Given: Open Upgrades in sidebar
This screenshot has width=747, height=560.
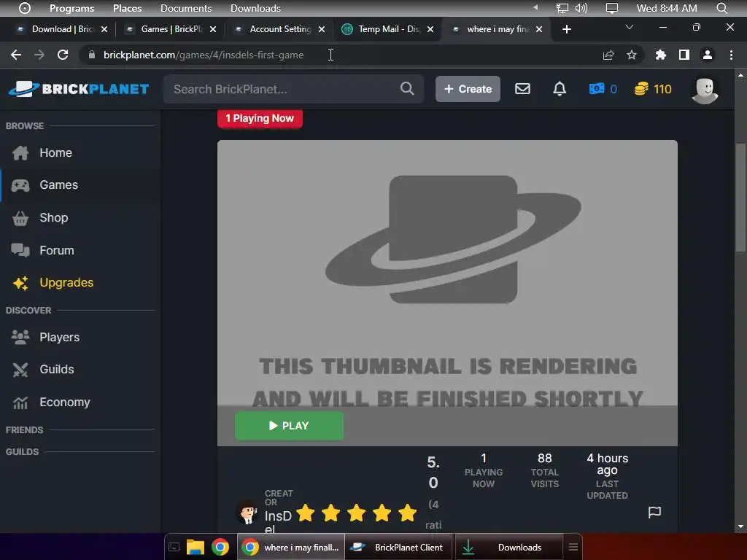Looking at the screenshot, I should (80, 283).
